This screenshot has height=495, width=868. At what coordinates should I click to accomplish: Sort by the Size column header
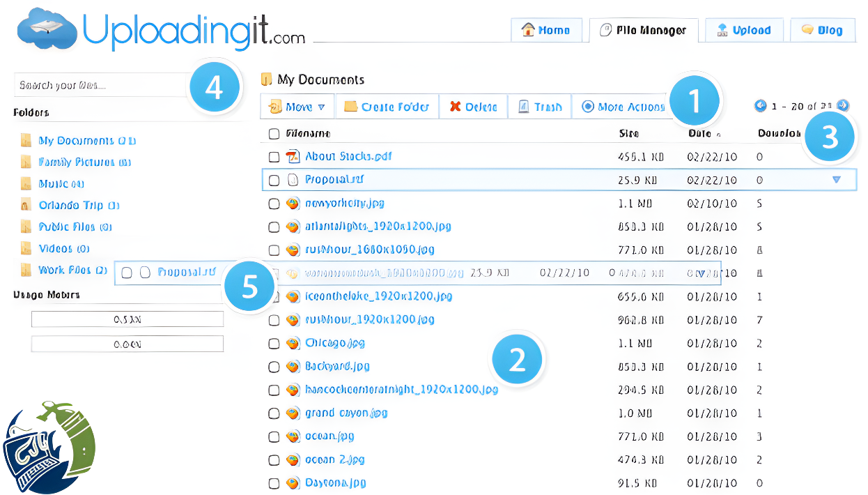(x=629, y=133)
